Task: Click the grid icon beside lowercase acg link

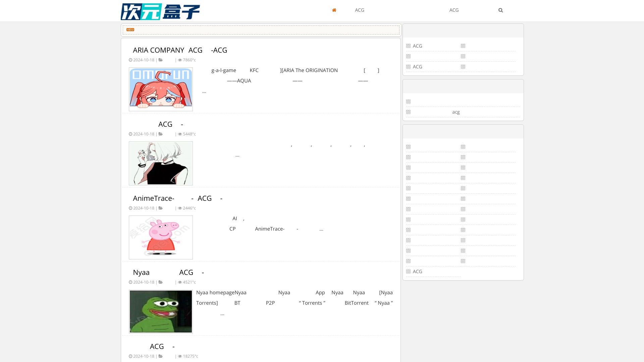Action: point(408,112)
